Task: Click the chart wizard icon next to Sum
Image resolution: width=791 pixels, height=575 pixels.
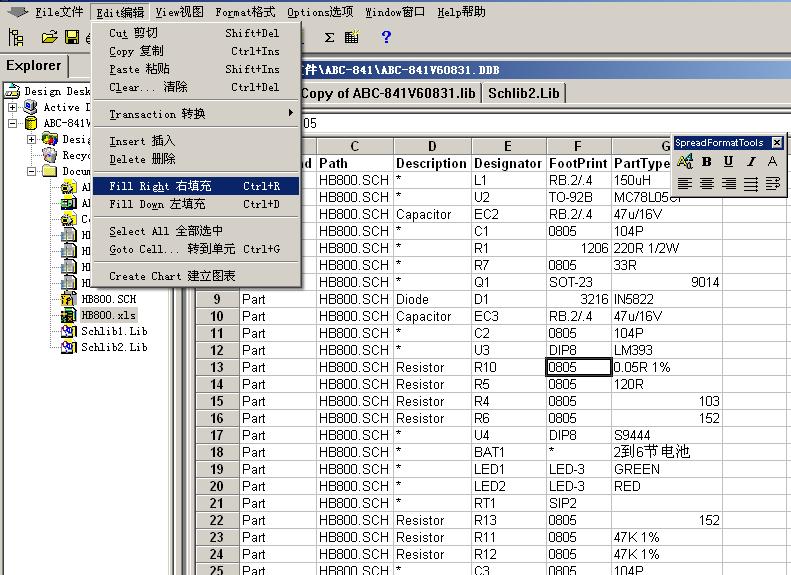Action: tap(352, 38)
